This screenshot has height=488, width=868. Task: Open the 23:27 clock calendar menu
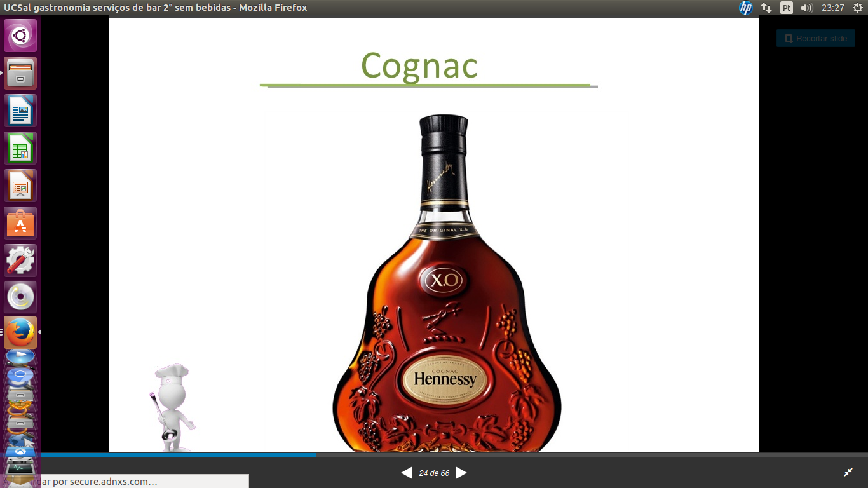(832, 8)
